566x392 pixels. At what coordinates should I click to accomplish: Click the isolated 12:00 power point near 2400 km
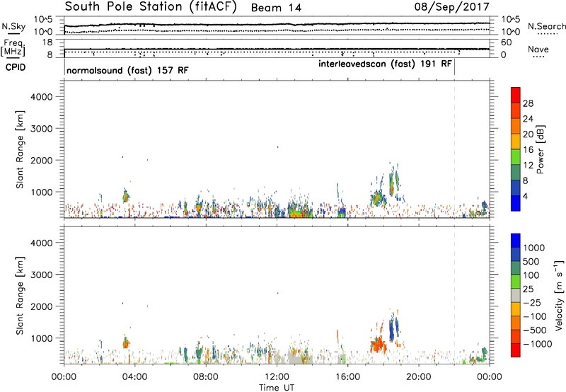[x=277, y=147]
